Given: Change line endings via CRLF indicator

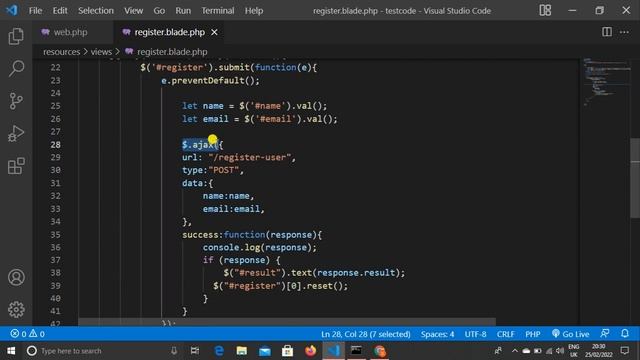Looking at the screenshot, I should (505, 334).
